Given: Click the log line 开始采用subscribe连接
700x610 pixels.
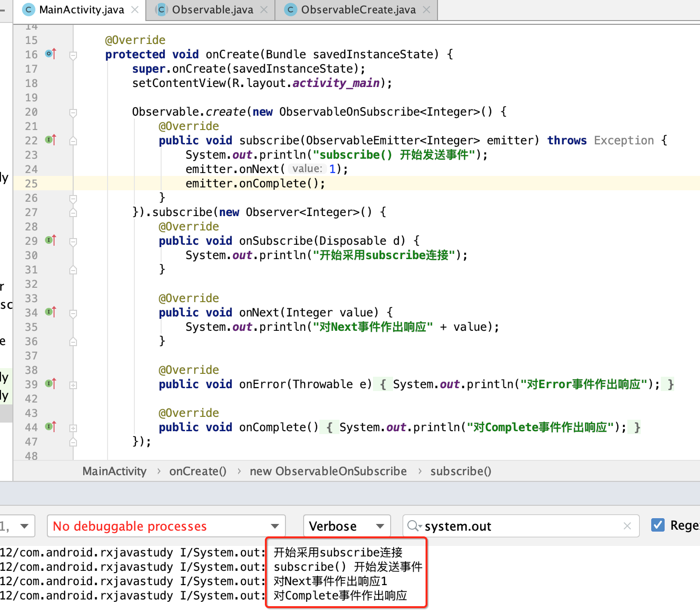Looking at the screenshot, I should pyautogui.click(x=338, y=552).
